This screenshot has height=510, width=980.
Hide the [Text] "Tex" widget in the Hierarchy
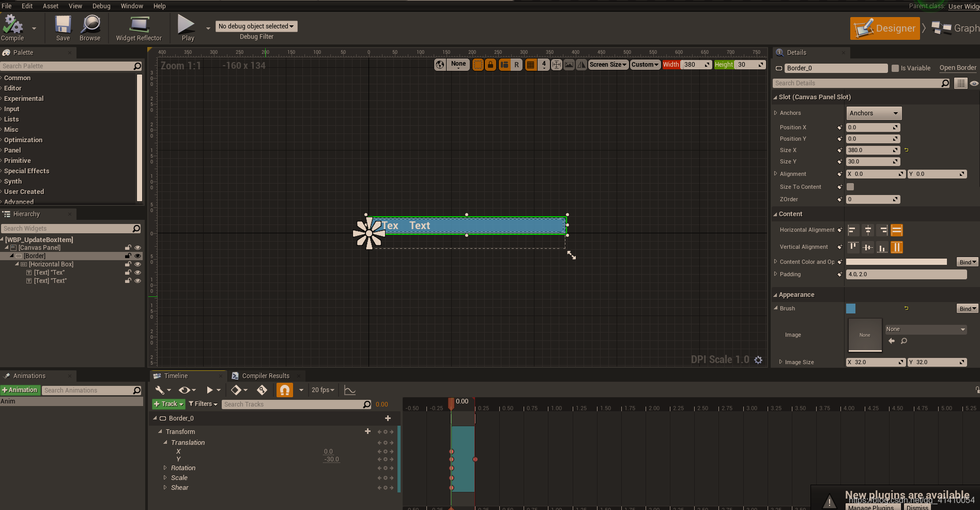click(137, 273)
